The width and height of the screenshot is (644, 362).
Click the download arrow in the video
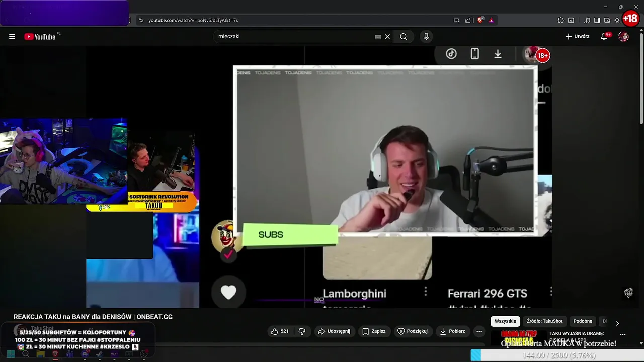click(x=498, y=54)
